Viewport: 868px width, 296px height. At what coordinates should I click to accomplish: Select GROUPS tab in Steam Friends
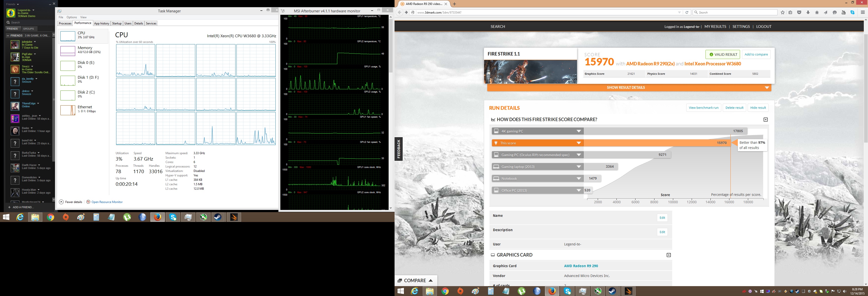28,29
